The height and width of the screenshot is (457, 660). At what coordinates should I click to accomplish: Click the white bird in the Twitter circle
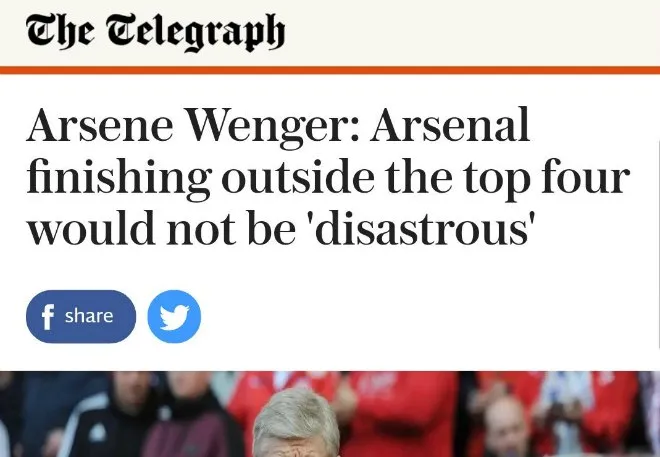(174, 317)
